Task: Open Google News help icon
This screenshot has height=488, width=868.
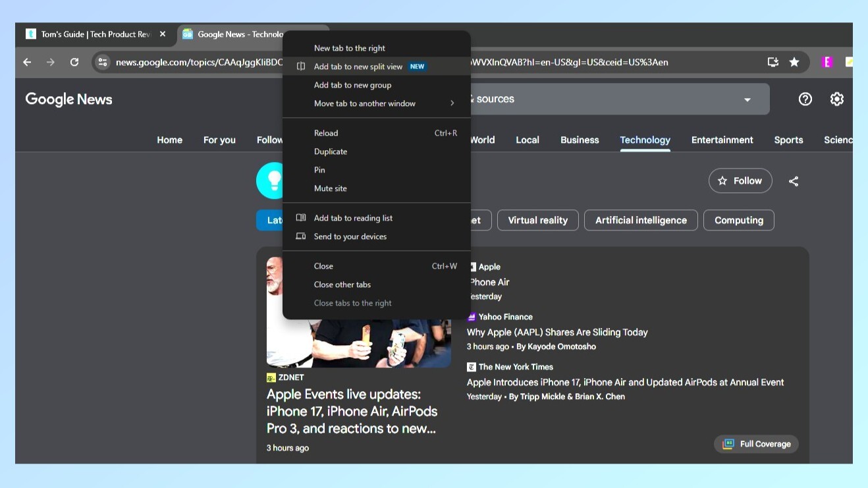Action: pos(805,99)
